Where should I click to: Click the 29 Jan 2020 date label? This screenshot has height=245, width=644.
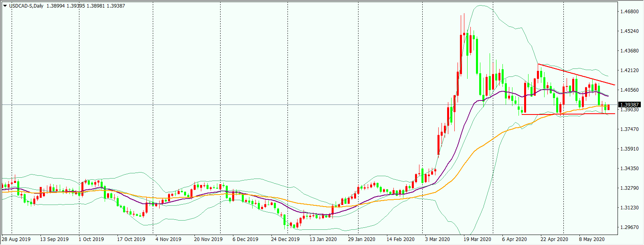click(x=362, y=239)
